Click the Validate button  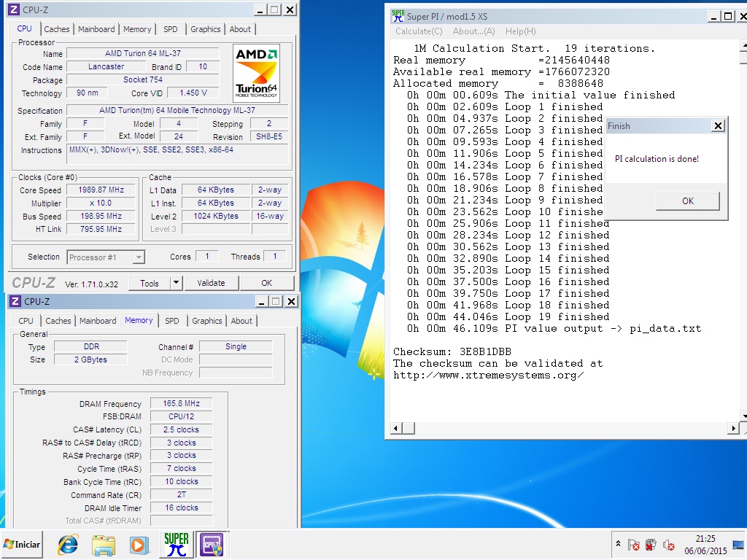click(211, 283)
